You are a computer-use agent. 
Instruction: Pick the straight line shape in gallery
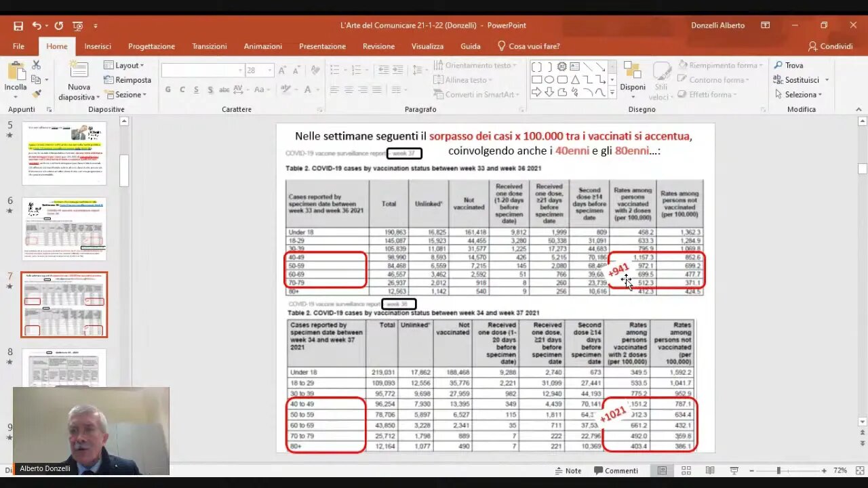[588, 66]
